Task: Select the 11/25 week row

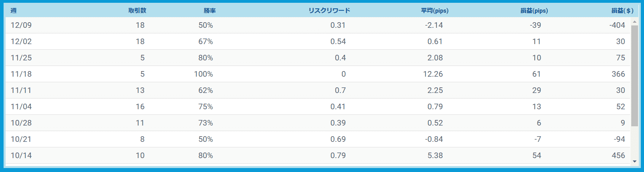Action: (x=318, y=58)
